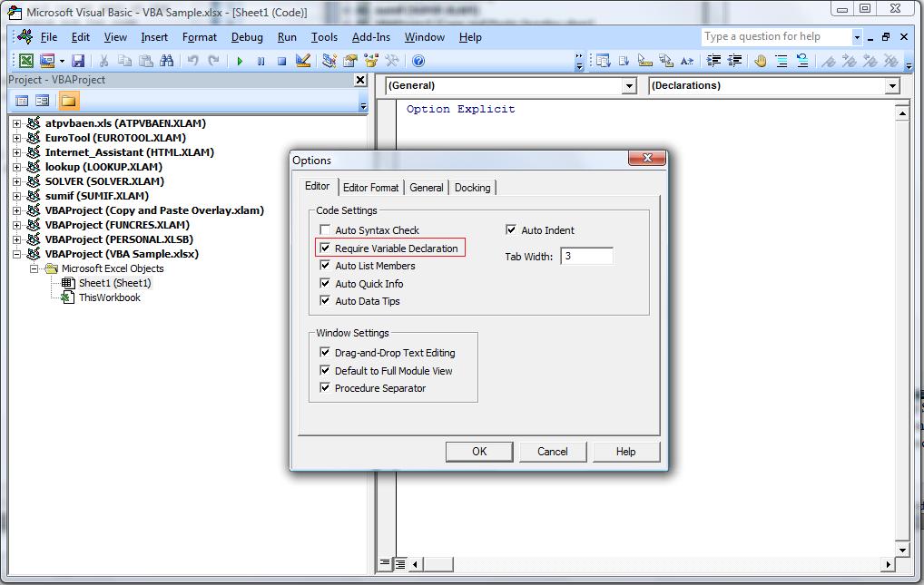Click the Paste clipboard icon
This screenshot has height=585, width=924.
click(x=145, y=61)
